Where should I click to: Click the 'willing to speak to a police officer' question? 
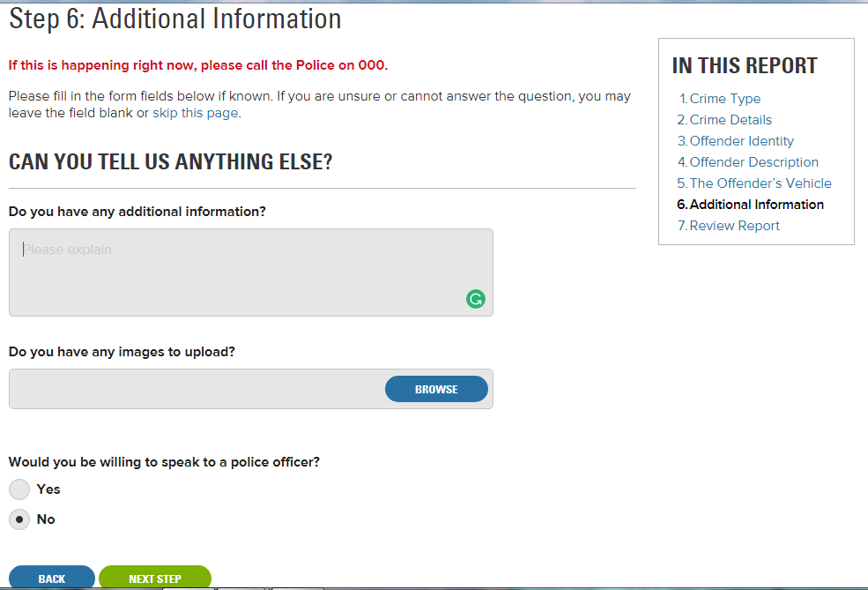point(164,461)
